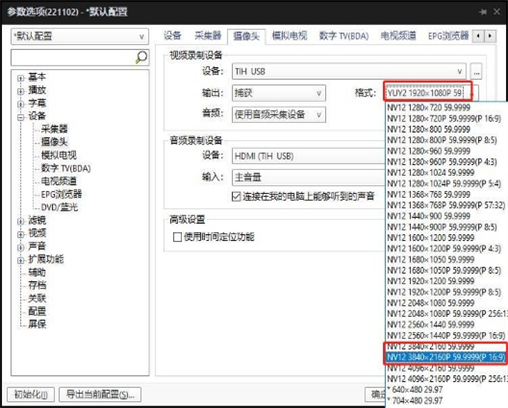This screenshot has height=408, width=508.
Task: Click the settings search input field
Action: 73,57
